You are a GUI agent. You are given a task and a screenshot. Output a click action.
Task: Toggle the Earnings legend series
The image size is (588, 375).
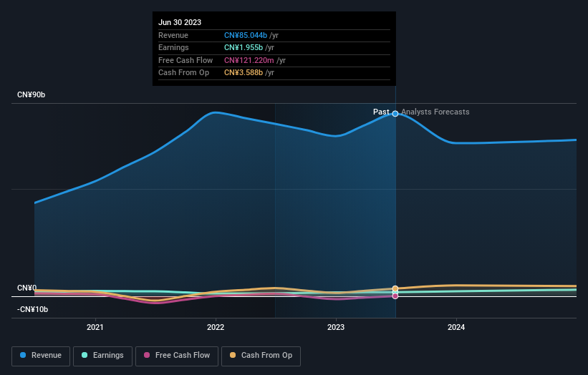[x=102, y=356]
